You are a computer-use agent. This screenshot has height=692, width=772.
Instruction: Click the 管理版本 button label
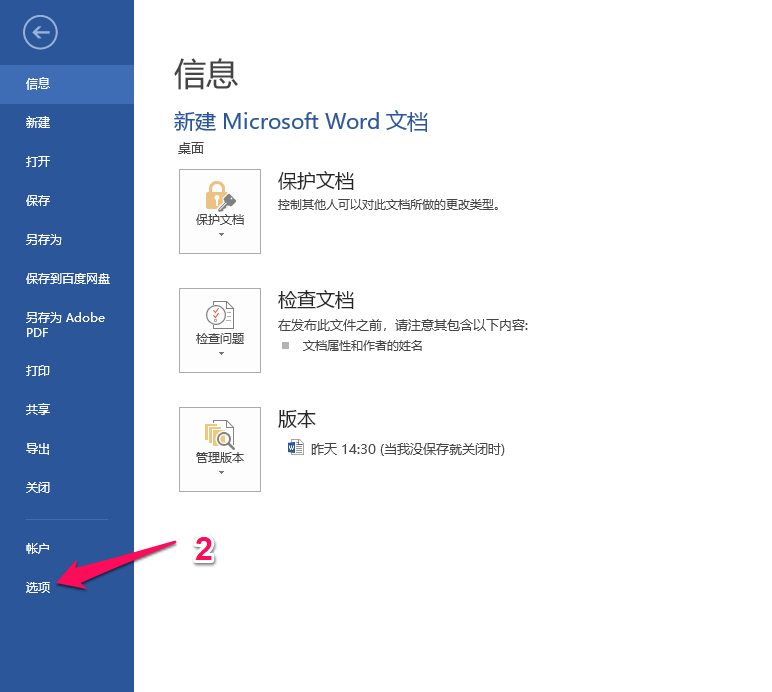(x=220, y=458)
